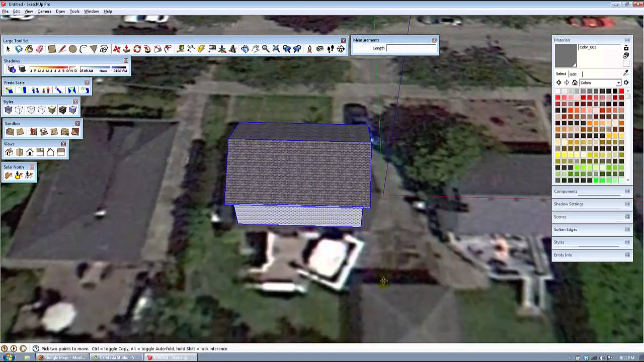Viewport: 644px width, 362px height.
Task: Pick the Position Camera tool
Action: coord(309,49)
